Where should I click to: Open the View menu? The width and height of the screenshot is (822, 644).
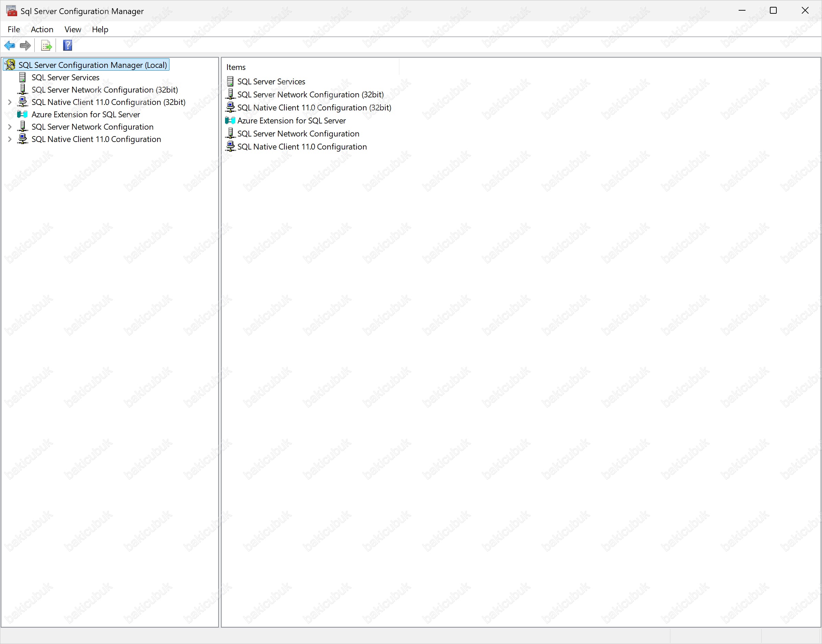[72, 29]
